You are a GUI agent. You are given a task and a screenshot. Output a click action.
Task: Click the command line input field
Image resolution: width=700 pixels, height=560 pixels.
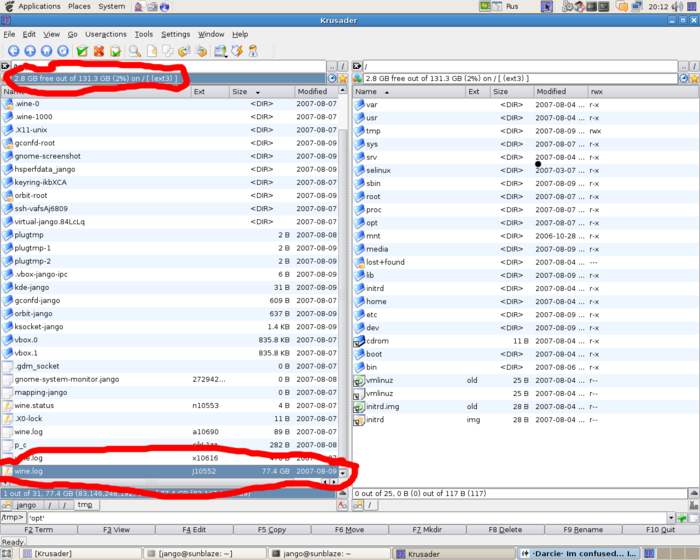click(347, 518)
